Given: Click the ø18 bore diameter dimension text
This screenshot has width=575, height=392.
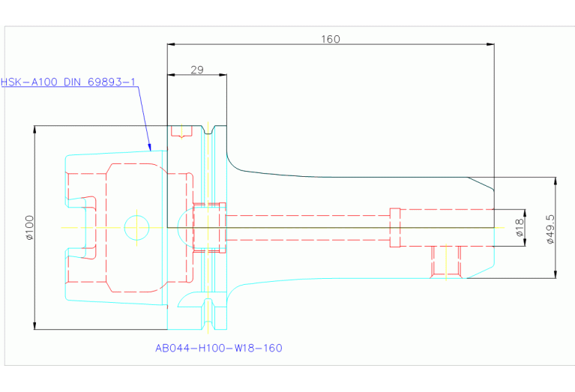Looking at the screenshot, I should pos(518,227).
